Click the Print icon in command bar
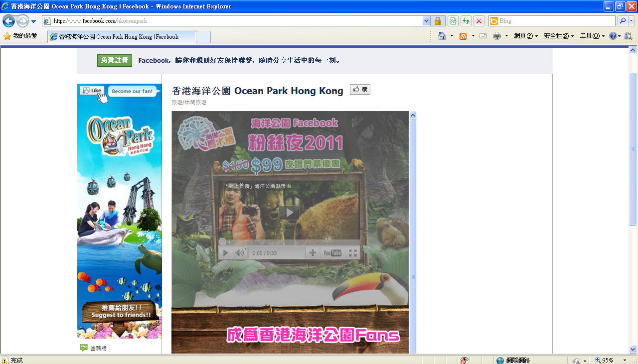Screen dimensions: 638x364 497,36
